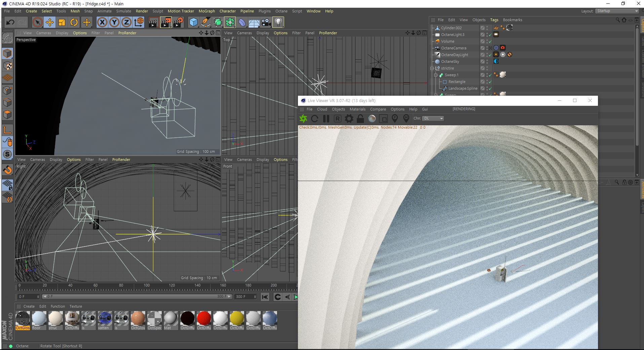
Task: Toggle clay mode sphere in Live Viewer
Action: 372,119
